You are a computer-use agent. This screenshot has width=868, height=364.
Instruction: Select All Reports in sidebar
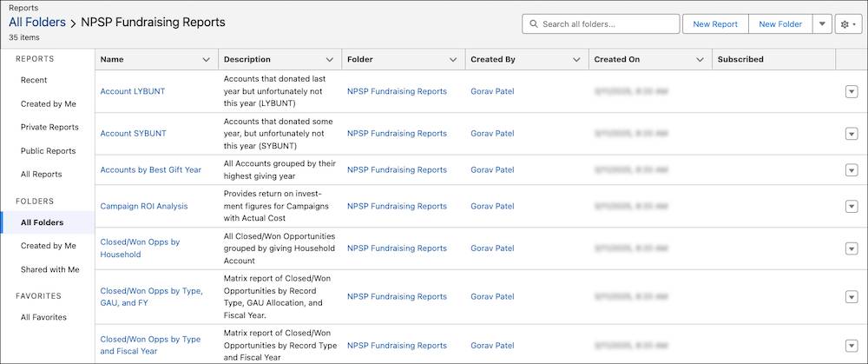point(41,175)
